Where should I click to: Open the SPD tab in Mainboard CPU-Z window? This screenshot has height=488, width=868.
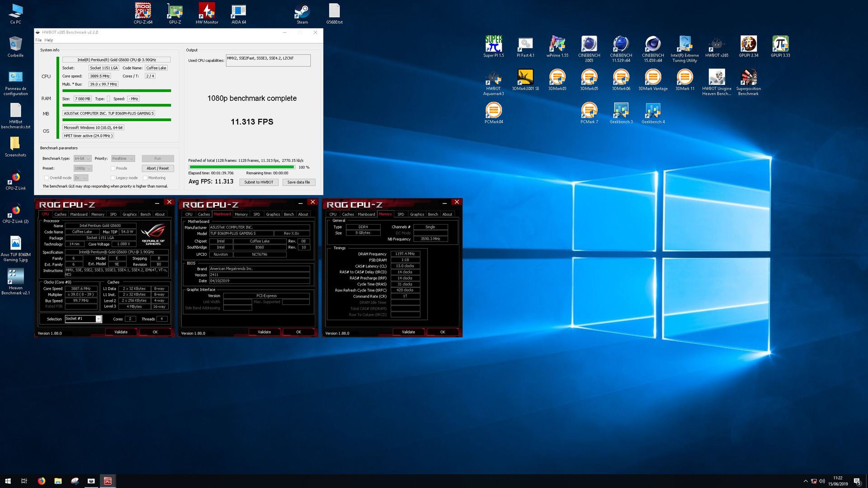tap(257, 214)
